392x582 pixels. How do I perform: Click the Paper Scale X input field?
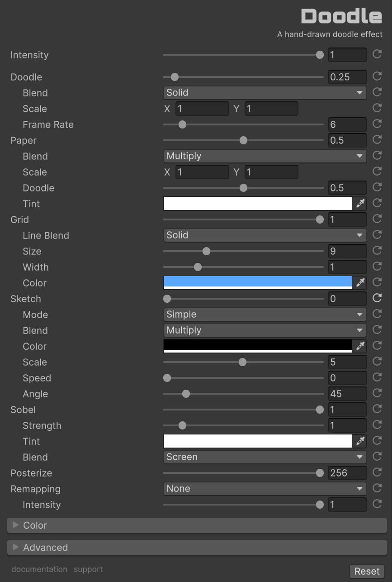pyautogui.click(x=202, y=172)
